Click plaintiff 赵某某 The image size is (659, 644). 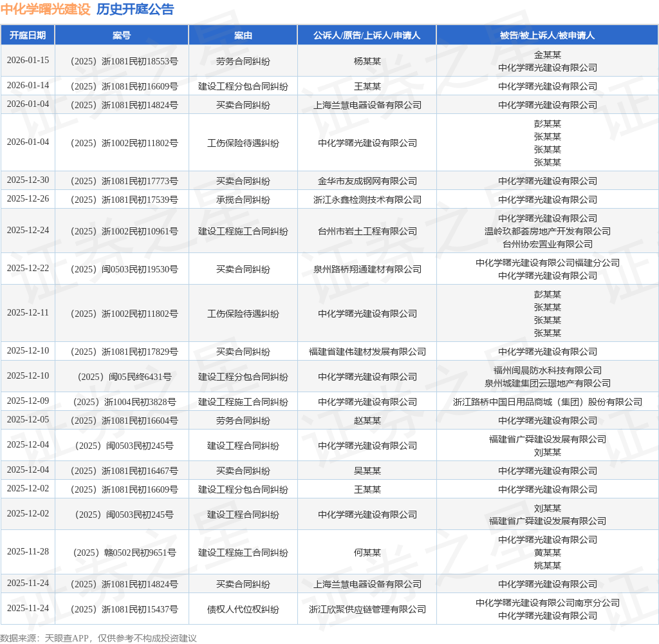(x=367, y=421)
